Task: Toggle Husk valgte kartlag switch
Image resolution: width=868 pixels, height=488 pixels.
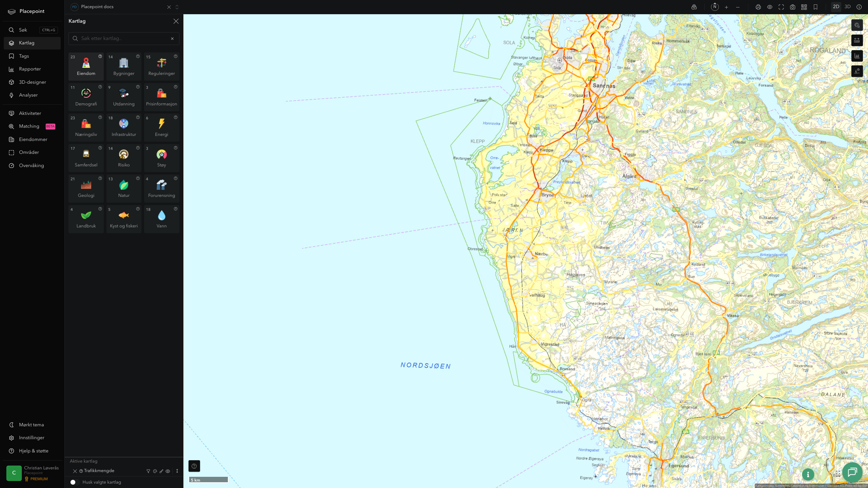Action: coord(74,482)
